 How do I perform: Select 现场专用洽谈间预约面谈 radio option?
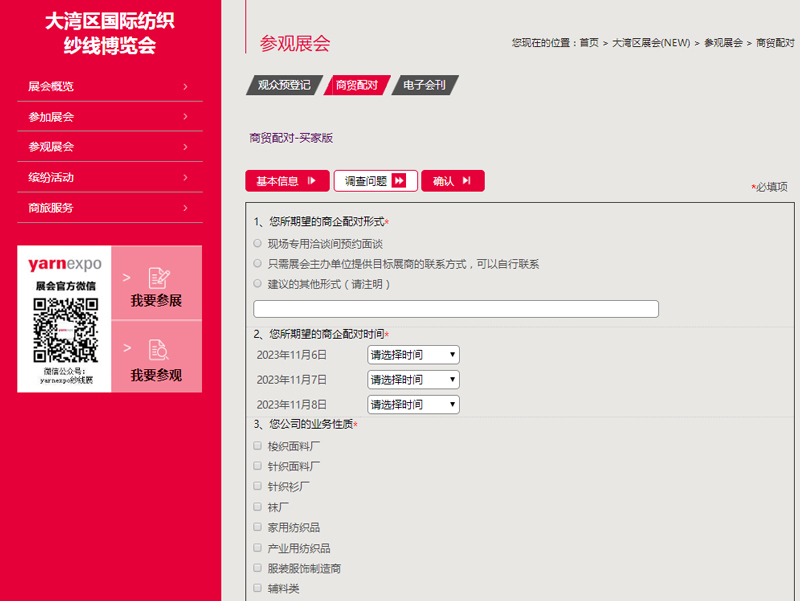point(258,243)
